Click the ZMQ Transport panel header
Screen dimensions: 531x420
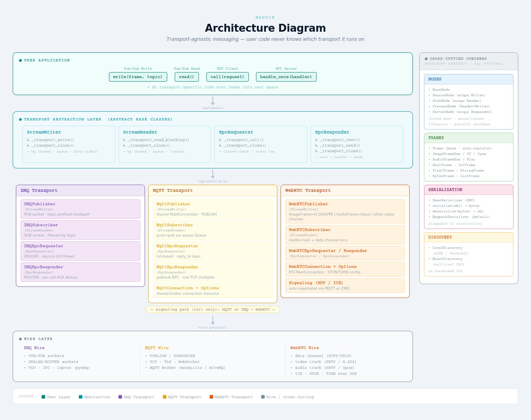(80, 191)
